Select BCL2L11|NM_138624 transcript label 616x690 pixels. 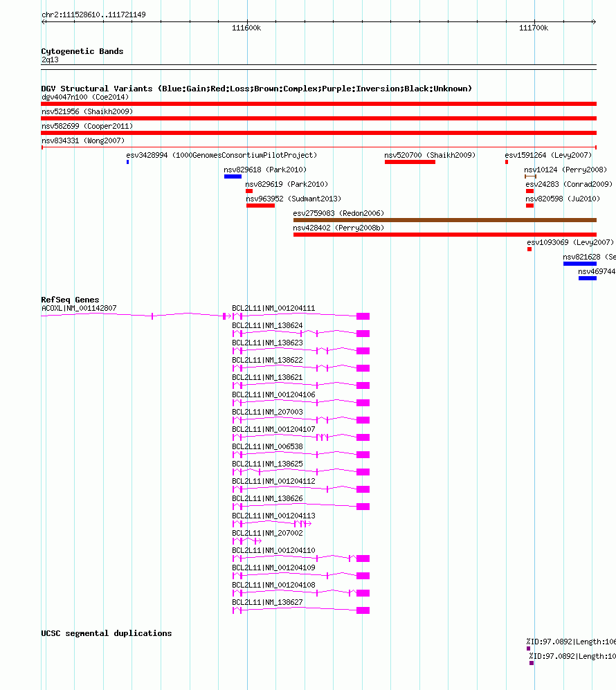pos(268,325)
